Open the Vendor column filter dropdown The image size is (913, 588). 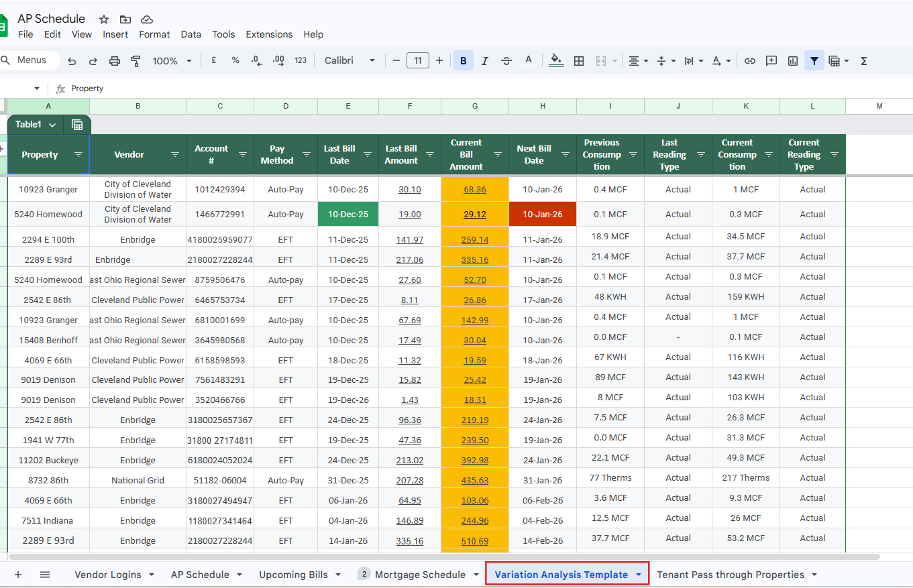coord(175,155)
